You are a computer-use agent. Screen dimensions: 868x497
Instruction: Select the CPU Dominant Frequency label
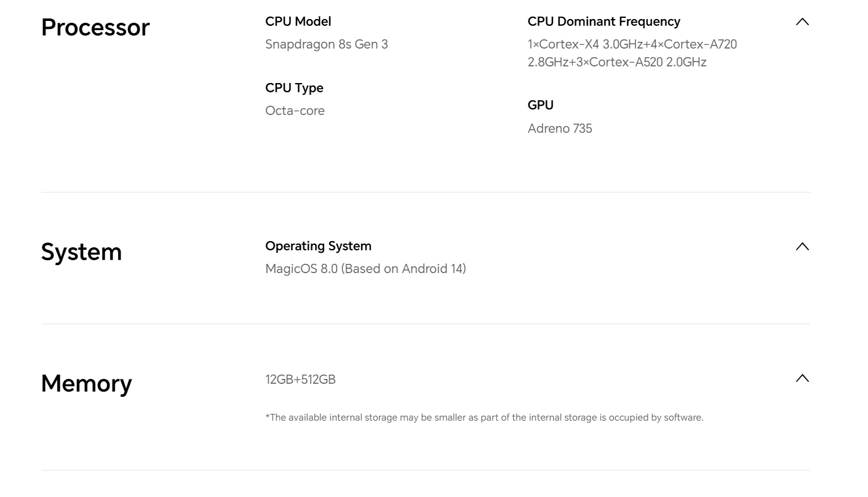click(x=603, y=22)
